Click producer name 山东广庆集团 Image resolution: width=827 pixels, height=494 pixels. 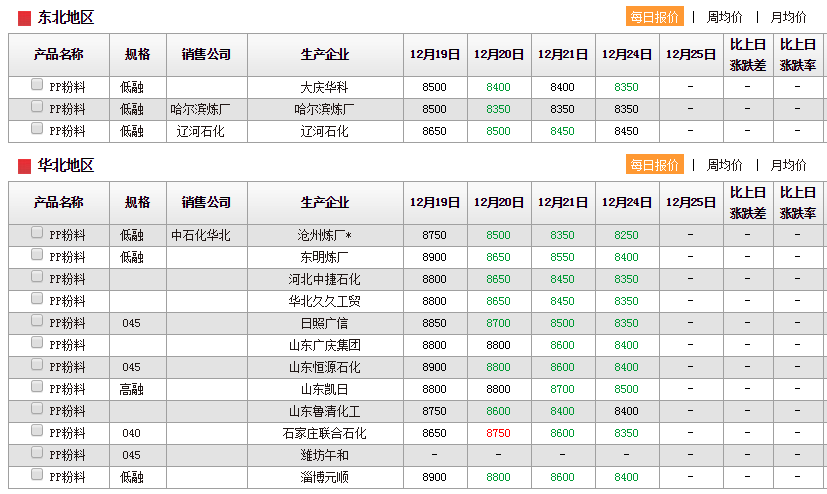pos(324,345)
